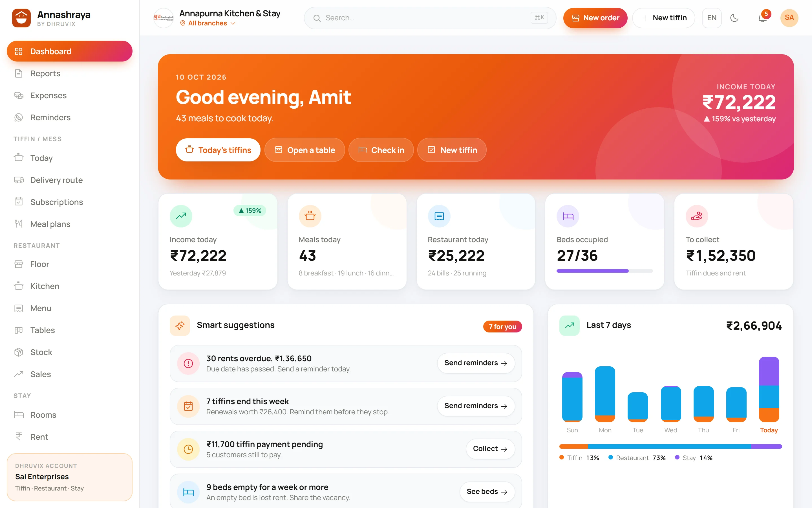Click the Check in button
The width and height of the screenshot is (812, 508).
tap(381, 150)
